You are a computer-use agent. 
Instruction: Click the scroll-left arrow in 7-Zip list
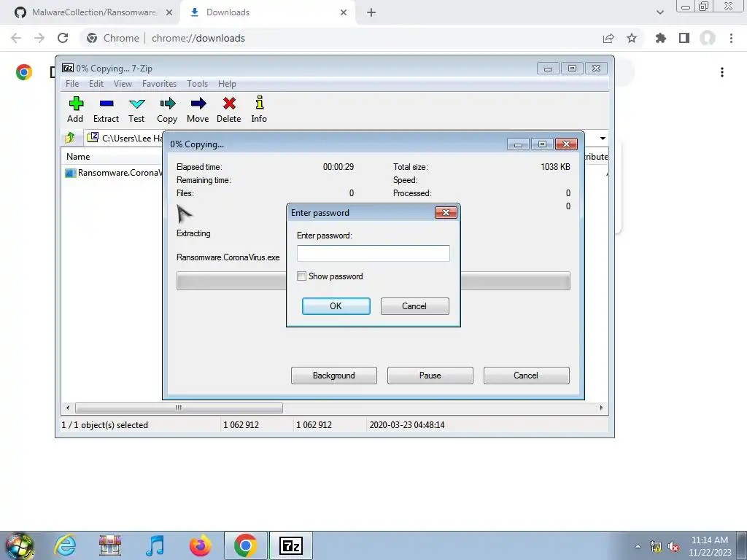point(68,408)
